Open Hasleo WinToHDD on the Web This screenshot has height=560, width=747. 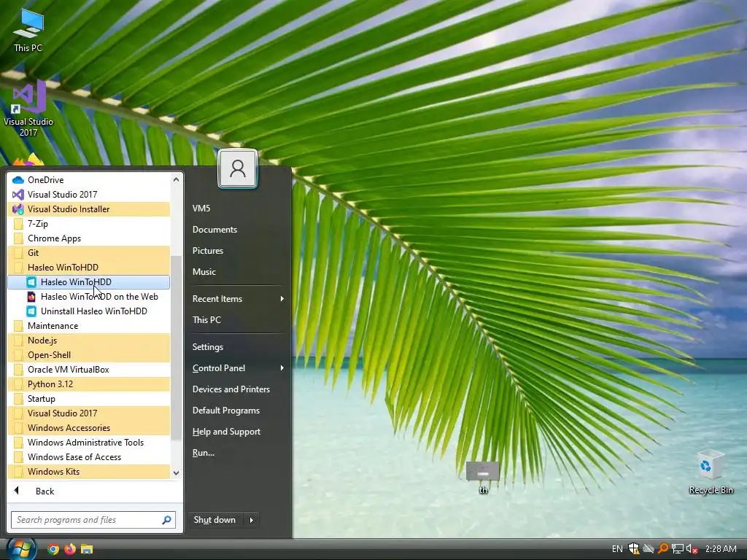pyautogui.click(x=88, y=297)
